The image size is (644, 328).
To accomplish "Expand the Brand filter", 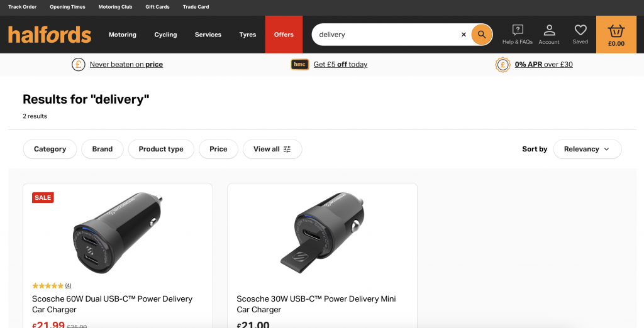I will [x=103, y=149].
